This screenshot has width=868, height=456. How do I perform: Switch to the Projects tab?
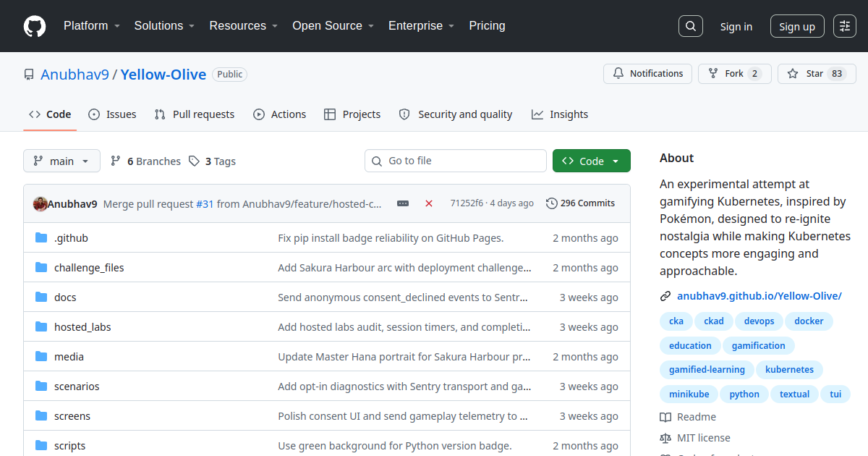(352, 114)
